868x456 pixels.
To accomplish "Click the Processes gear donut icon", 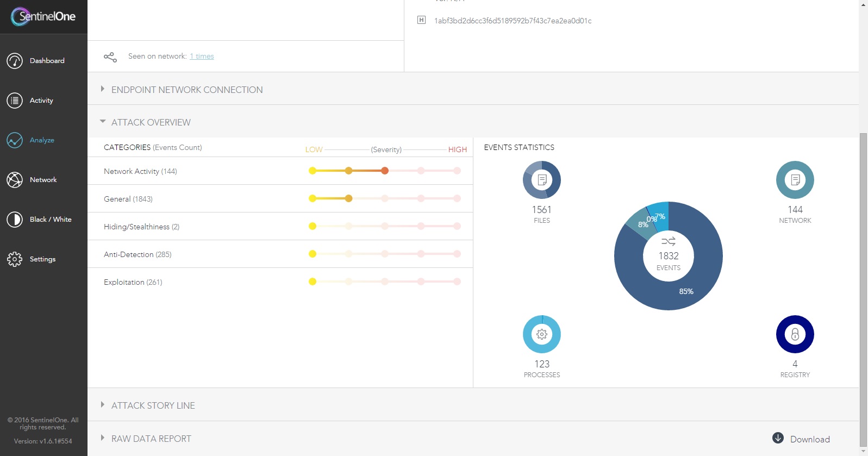I will [542, 334].
